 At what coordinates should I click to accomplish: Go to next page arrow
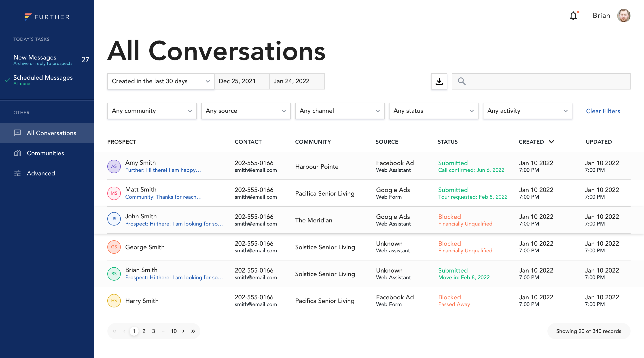point(184,331)
